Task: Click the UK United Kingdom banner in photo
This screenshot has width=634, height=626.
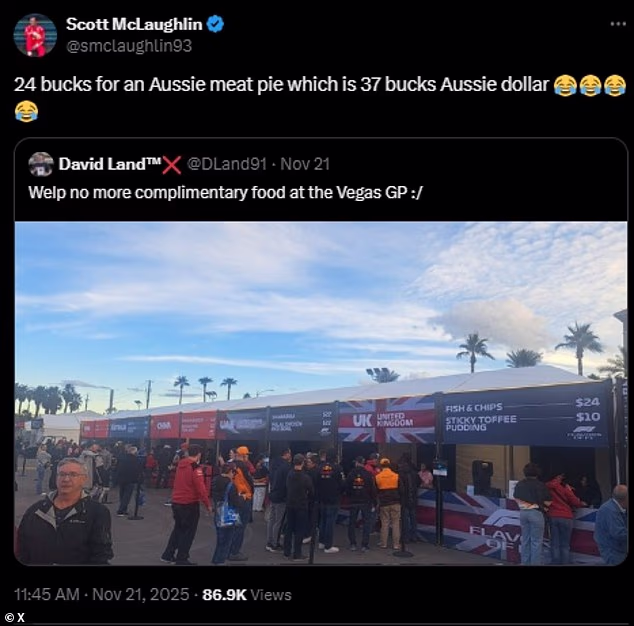Action: tap(386, 421)
